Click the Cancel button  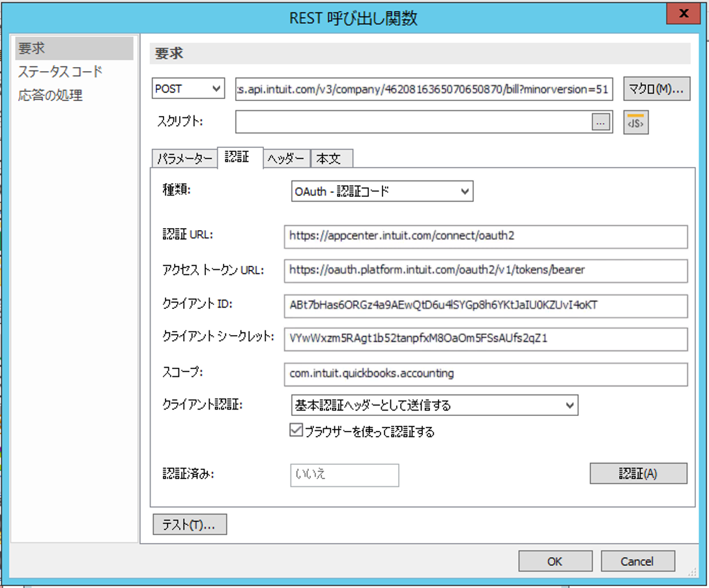point(637,561)
